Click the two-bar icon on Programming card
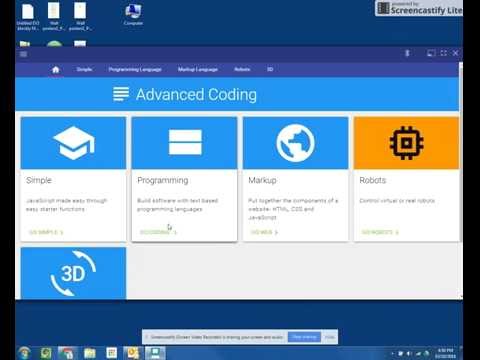Image resolution: width=480 pixels, height=360 pixels. [x=185, y=142]
